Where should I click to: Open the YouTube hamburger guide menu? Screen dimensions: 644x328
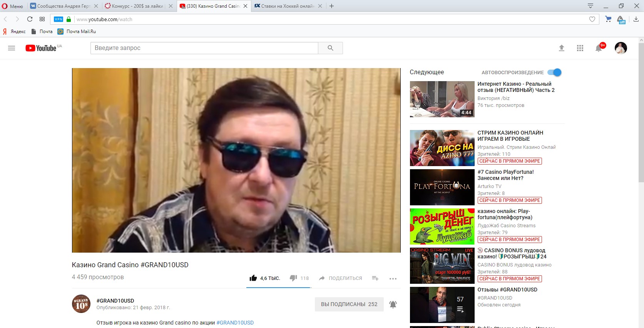12,48
